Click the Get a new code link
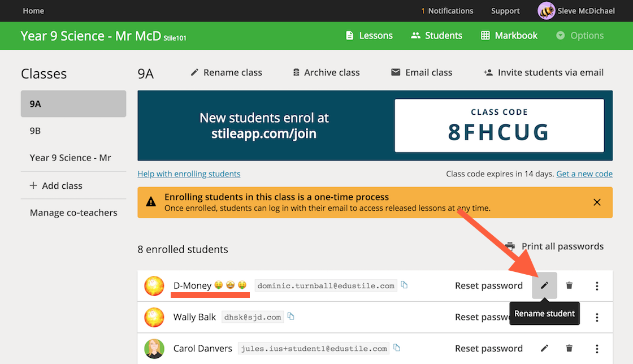 (584, 174)
